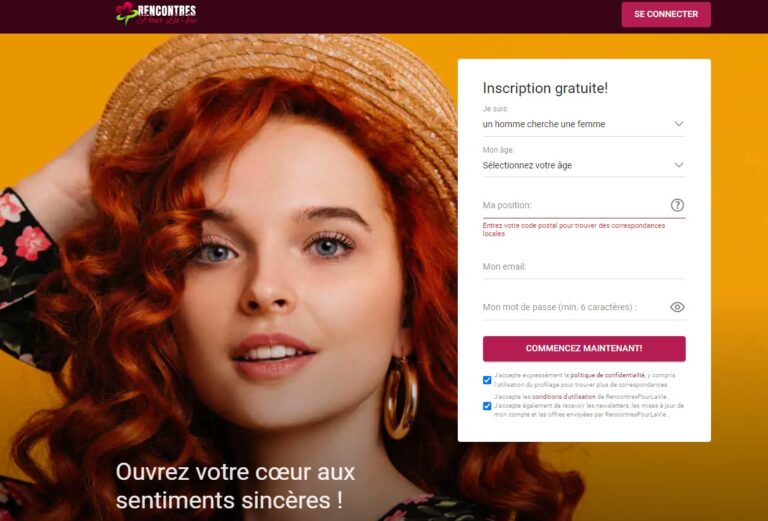The height and width of the screenshot is (521, 768).
Task: Uncheck the conditions d'utilisation checkbox
Action: pyautogui.click(x=487, y=406)
